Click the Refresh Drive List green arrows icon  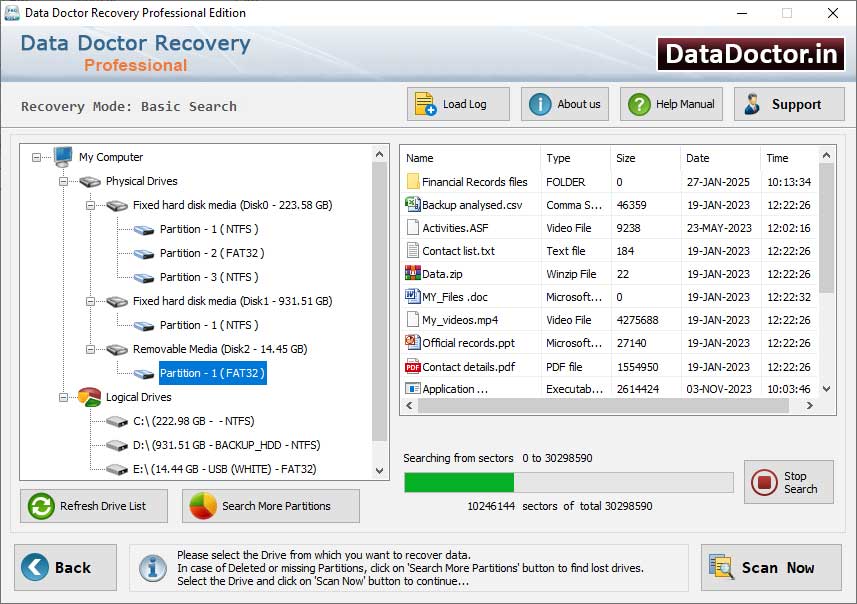click(x=40, y=506)
